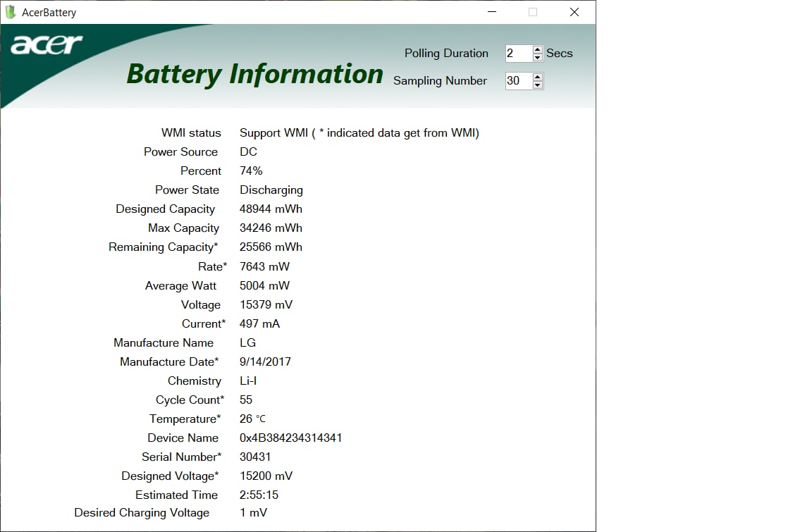The image size is (812, 532).
Task: Click the Power State label
Action: 187,190
